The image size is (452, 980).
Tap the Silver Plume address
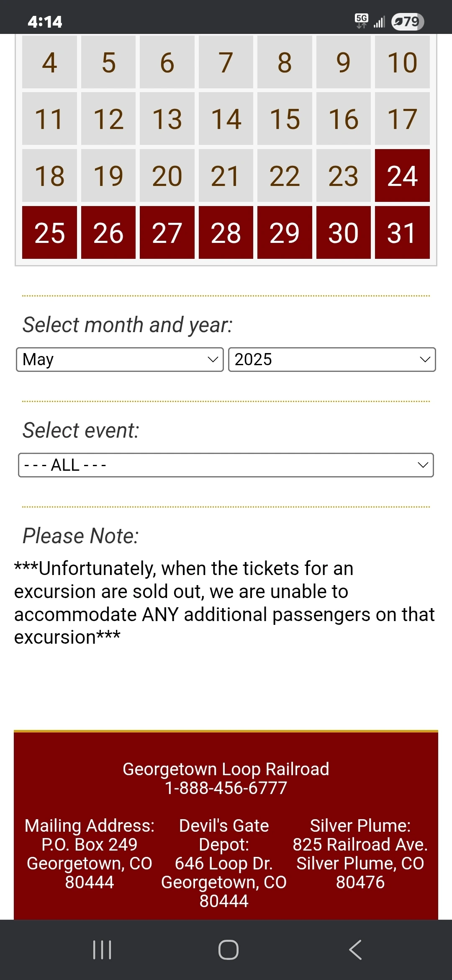coord(360,854)
